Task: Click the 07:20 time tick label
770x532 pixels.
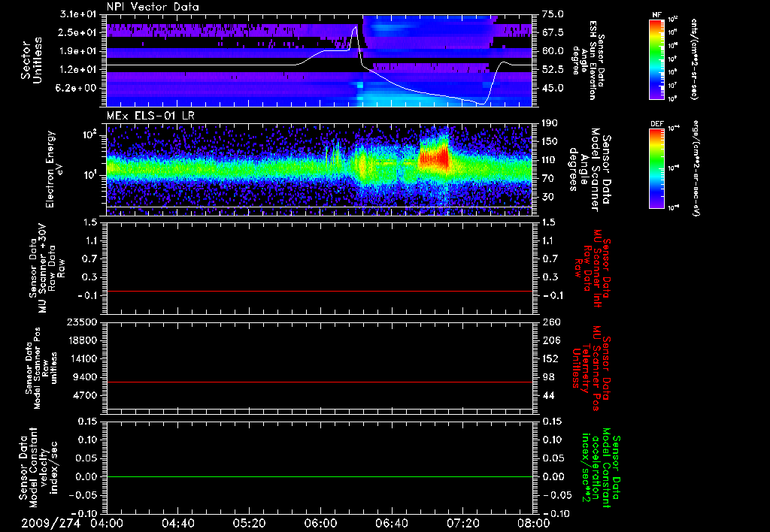Action: pos(462,524)
